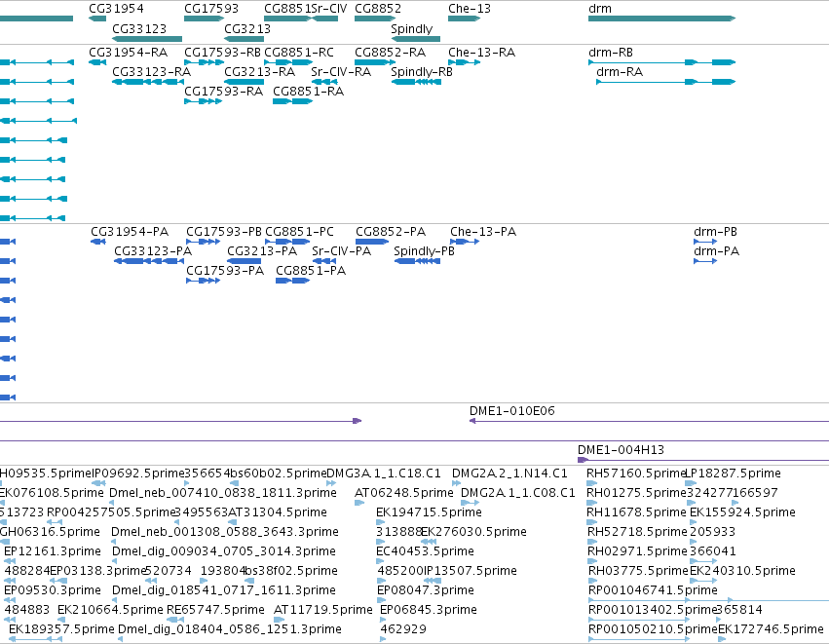829x644 pixels.
Task: Select the CG33123 gene label
Action: pos(139,28)
